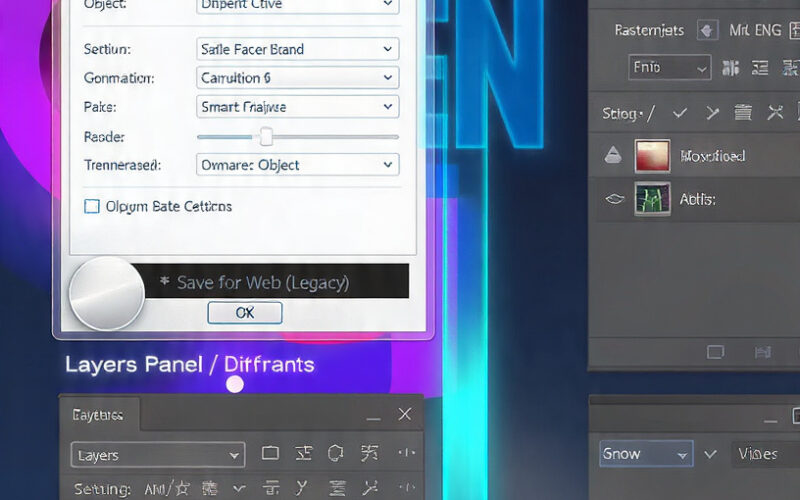Viewport: 800px width, 500px height.
Task: Click the Rasder slider handle
Action: pyautogui.click(x=266, y=136)
